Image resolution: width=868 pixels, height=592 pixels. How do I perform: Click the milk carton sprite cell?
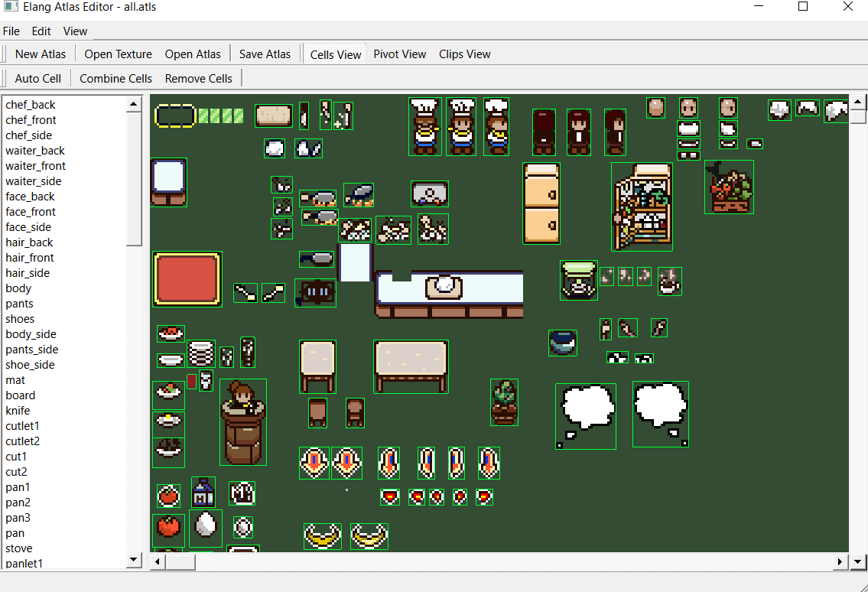tap(203, 493)
